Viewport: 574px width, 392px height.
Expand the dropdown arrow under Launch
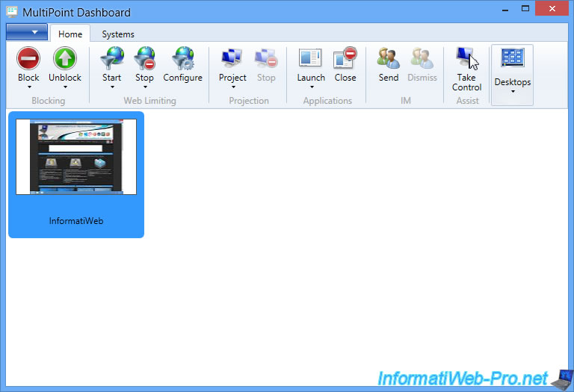click(x=310, y=87)
